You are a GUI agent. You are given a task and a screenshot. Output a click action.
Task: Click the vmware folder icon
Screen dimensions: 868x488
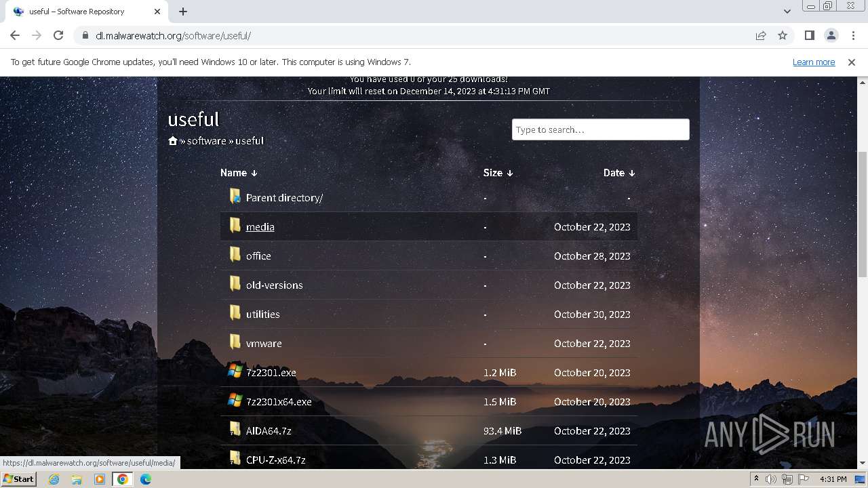click(235, 342)
